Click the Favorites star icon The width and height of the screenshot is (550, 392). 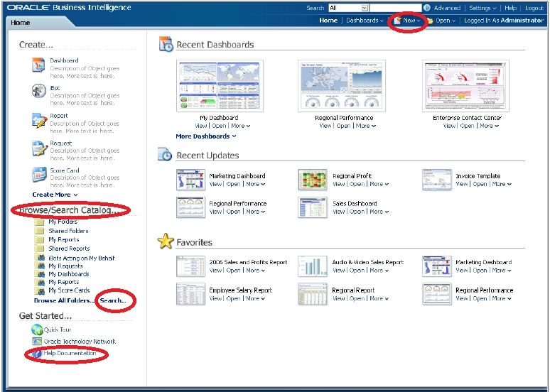165,242
